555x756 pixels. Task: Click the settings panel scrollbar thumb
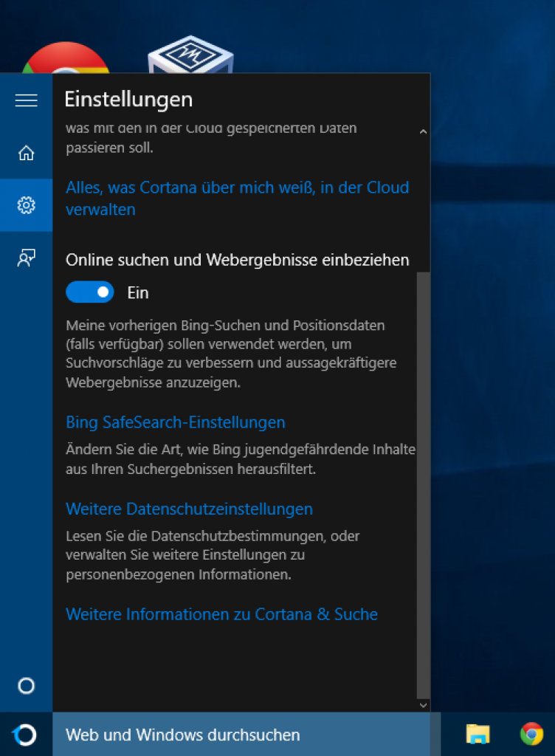click(x=423, y=485)
